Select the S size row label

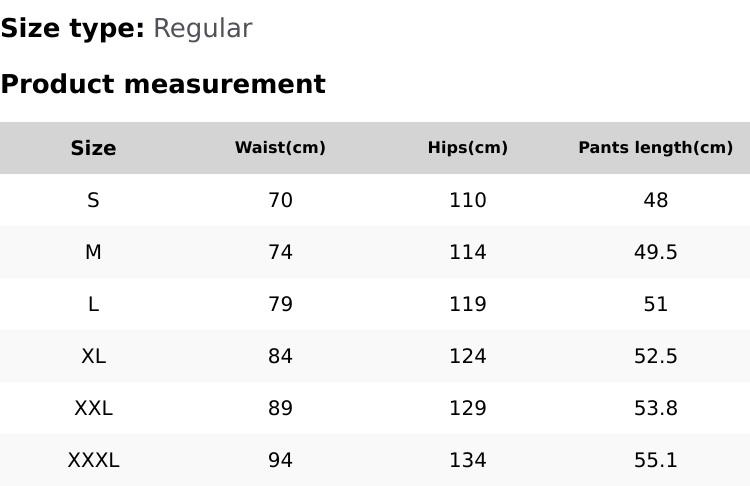(93, 200)
